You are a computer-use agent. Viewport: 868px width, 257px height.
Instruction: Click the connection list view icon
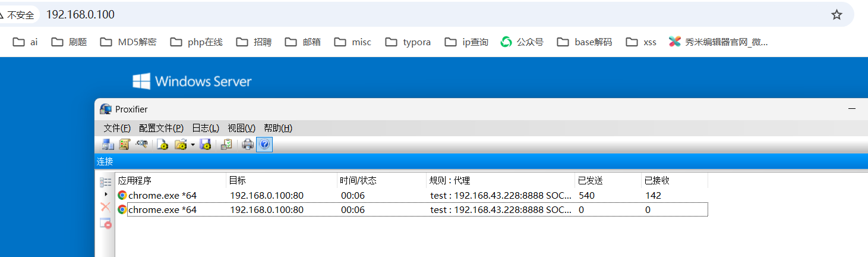point(106,182)
